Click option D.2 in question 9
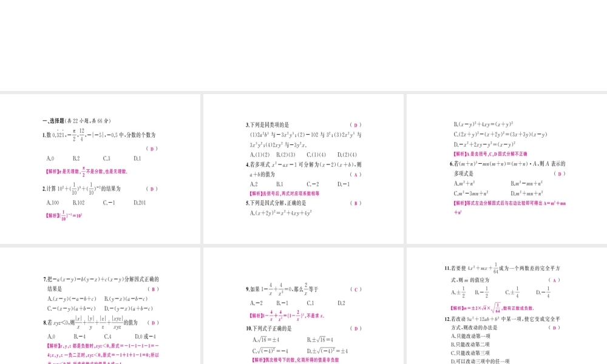607x364 pixels. click(341, 303)
